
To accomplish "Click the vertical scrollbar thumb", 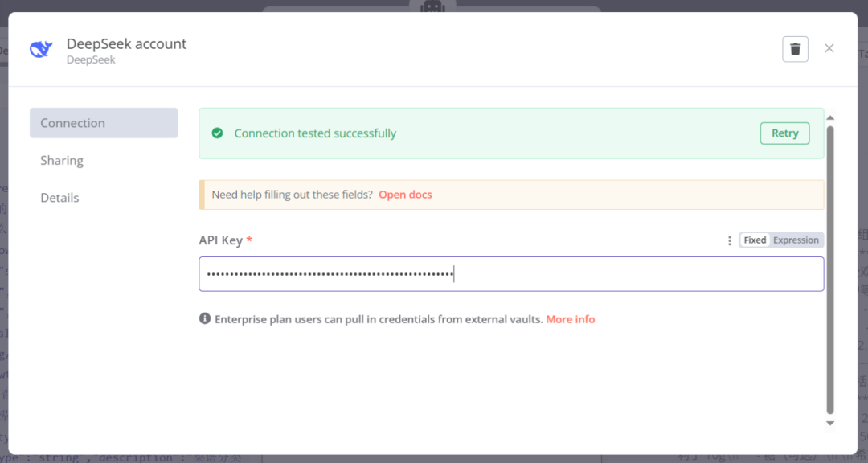I will [829, 270].
